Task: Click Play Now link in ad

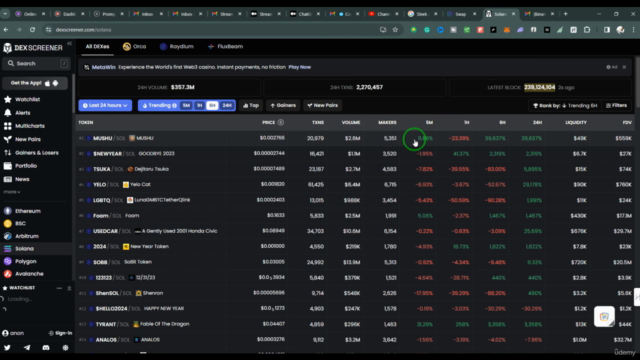Action: pos(300,67)
